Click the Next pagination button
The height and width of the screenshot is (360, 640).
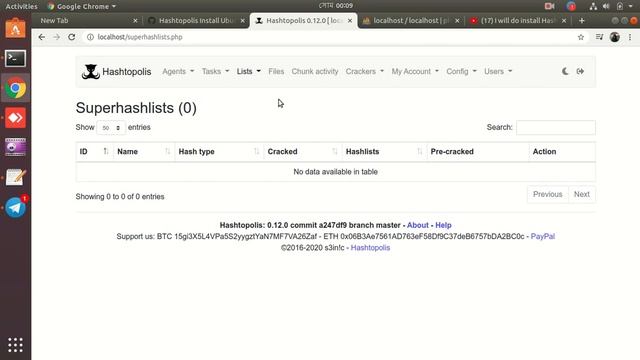[582, 194]
